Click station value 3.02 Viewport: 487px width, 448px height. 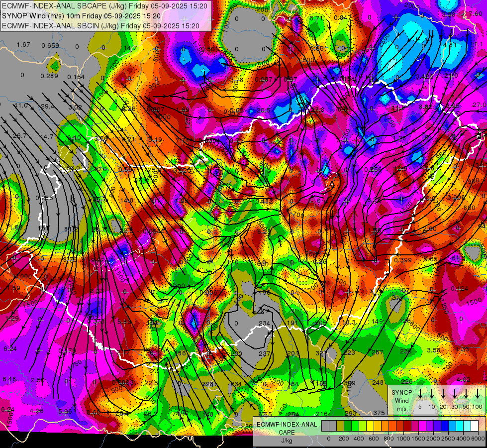75,108
